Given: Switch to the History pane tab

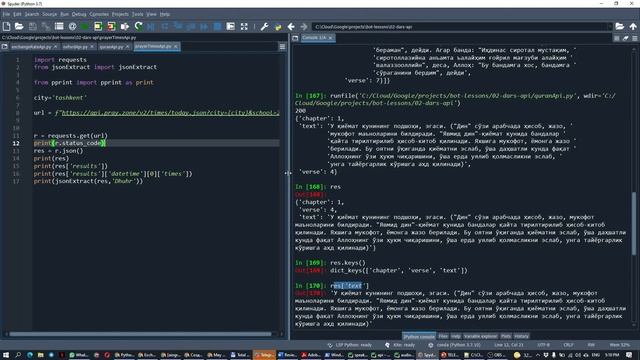Looking at the screenshot, I should [x=521, y=336].
